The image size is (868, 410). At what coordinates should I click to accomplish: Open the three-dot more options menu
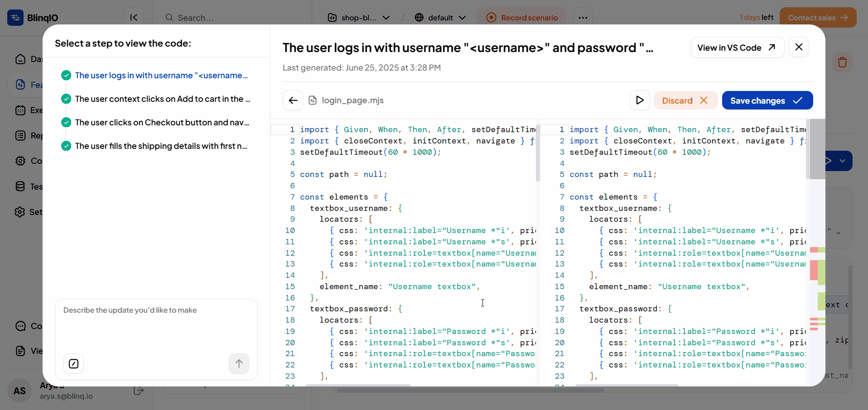point(583,18)
